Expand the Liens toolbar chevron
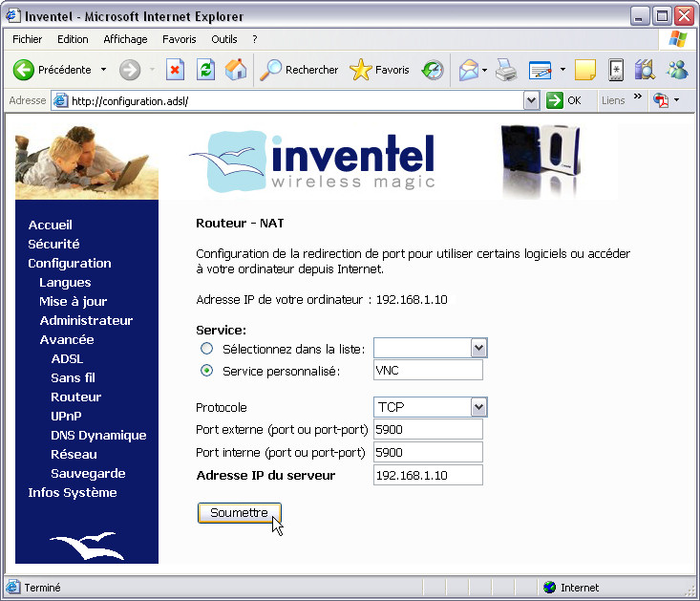 pyautogui.click(x=638, y=97)
